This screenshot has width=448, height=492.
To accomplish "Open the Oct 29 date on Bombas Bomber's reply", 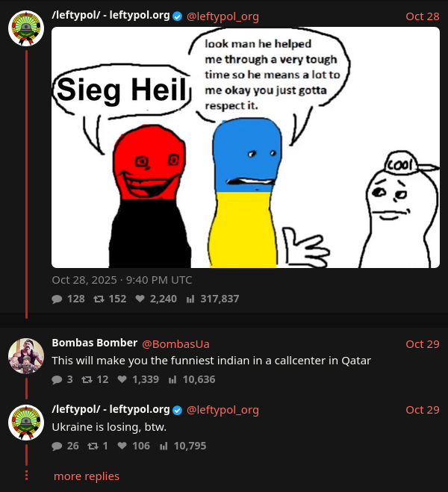I will pyautogui.click(x=423, y=344).
